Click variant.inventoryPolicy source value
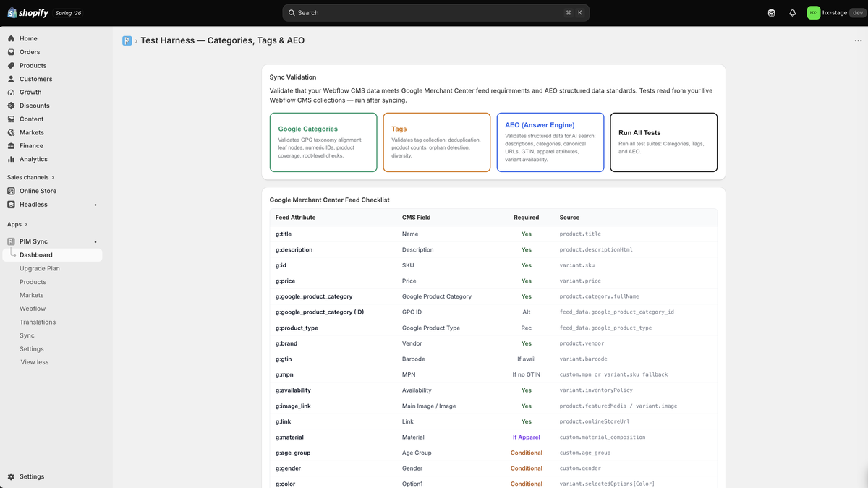This screenshot has height=488, width=868. [x=597, y=390]
